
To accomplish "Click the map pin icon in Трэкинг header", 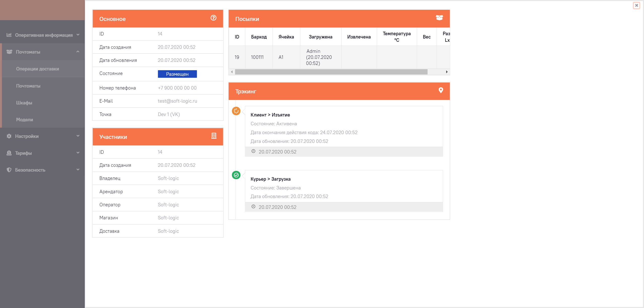I will point(441,90).
